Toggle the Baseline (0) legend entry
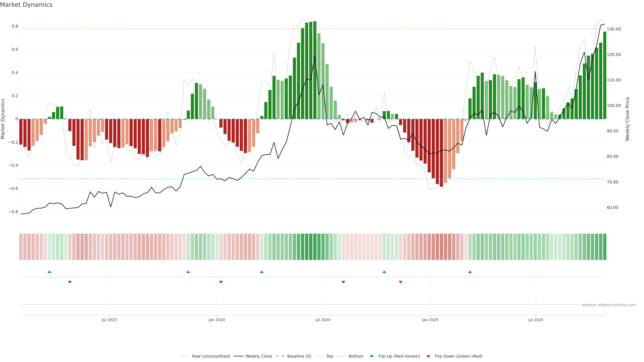This screenshot has width=644, height=362. click(299, 356)
